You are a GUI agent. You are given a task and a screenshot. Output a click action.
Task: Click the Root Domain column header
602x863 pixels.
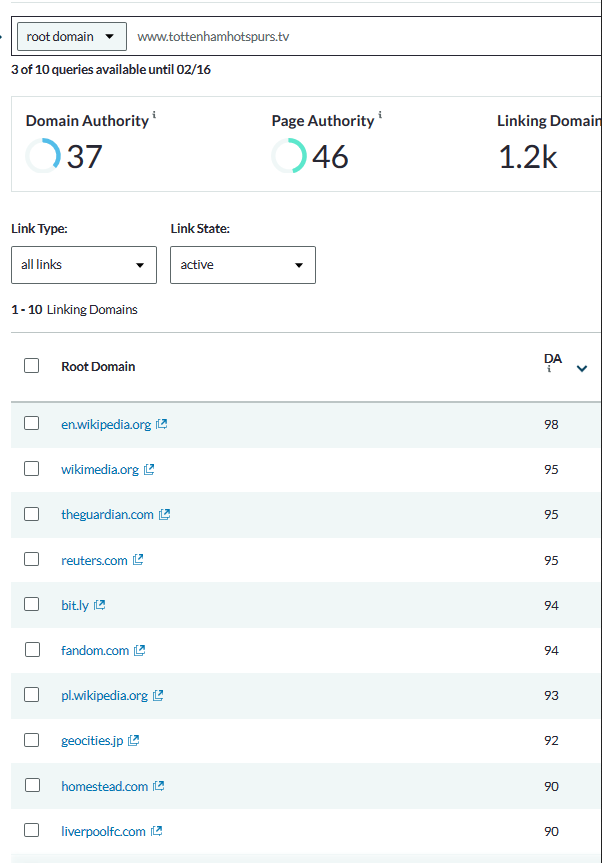[x=98, y=367]
